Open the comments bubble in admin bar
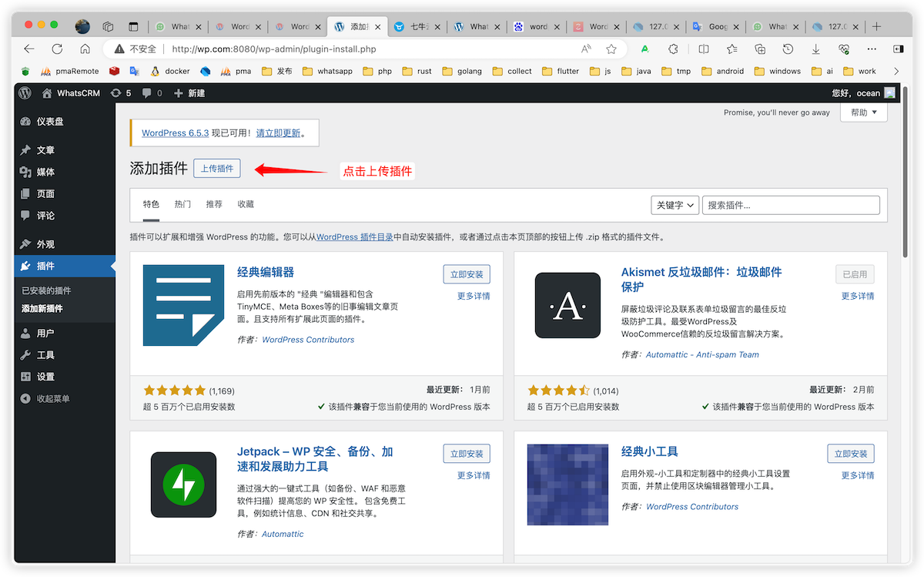Viewport: 924px width, 577px height. (152, 92)
